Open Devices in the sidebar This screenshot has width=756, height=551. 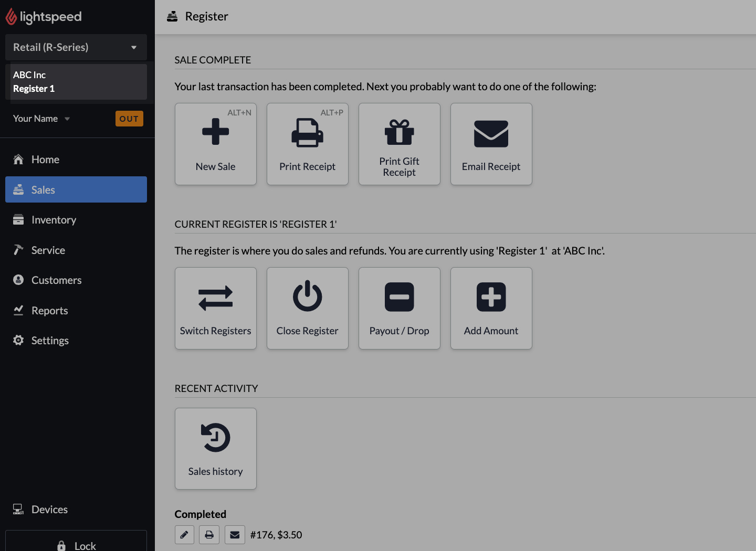[49, 510]
